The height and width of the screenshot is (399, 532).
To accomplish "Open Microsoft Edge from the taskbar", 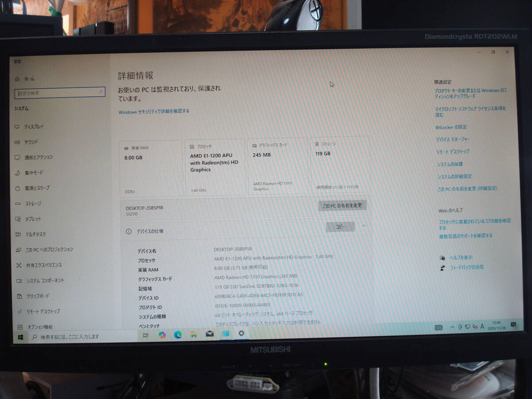I will (x=178, y=335).
